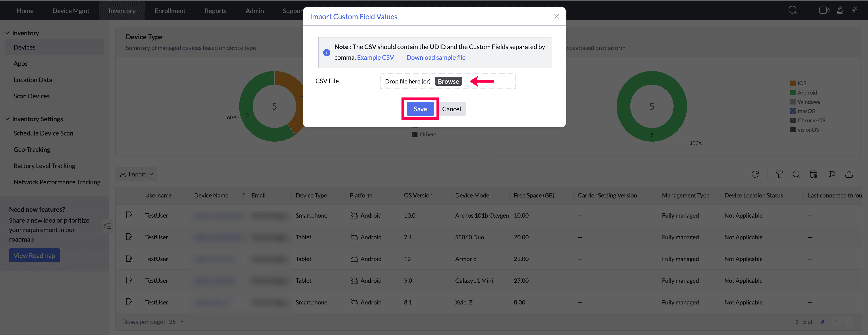The image size is (868, 335).
Task: Close the Import Custom Field Values dialog
Action: pos(556,16)
